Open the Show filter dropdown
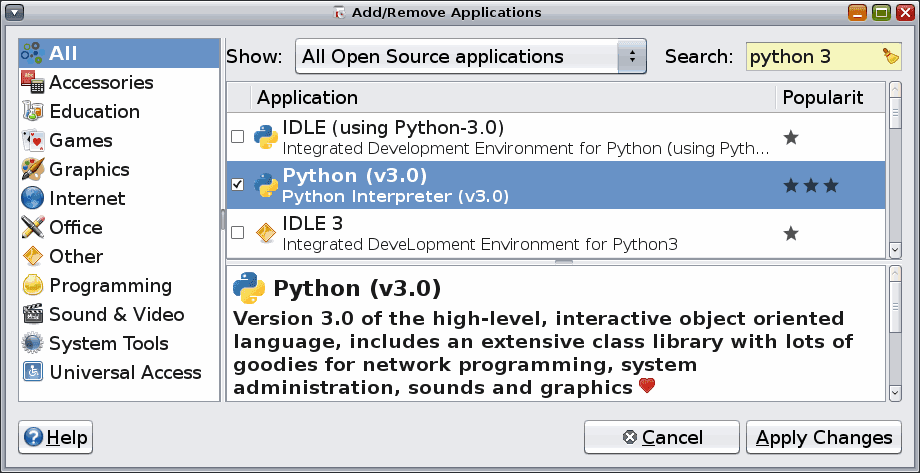Image resolution: width=920 pixels, height=473 pixels. 471,57
